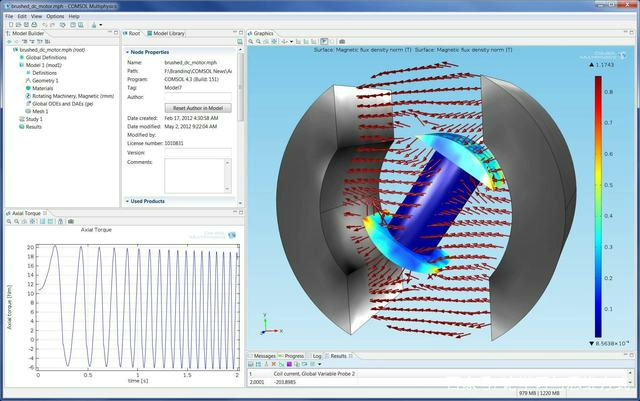640x401 pixels.
Task: Click the Version input field
Action: pyautogui.click(x=198, y=152)
